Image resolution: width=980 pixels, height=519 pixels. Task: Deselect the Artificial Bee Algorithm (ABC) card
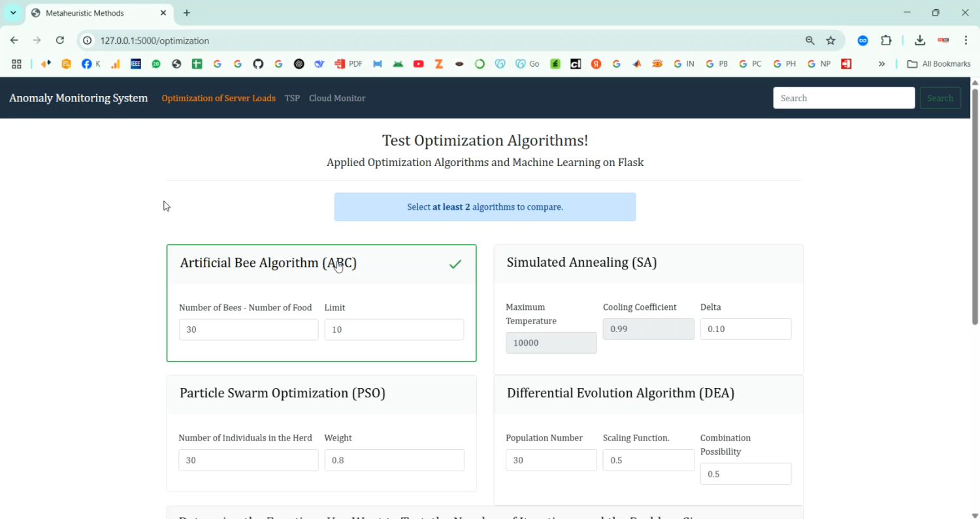tap(321, 263)
